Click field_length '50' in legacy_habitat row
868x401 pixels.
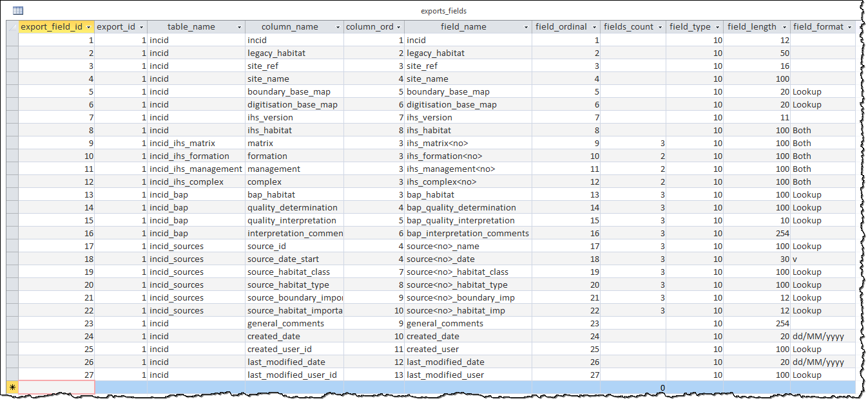pos(757,53)
